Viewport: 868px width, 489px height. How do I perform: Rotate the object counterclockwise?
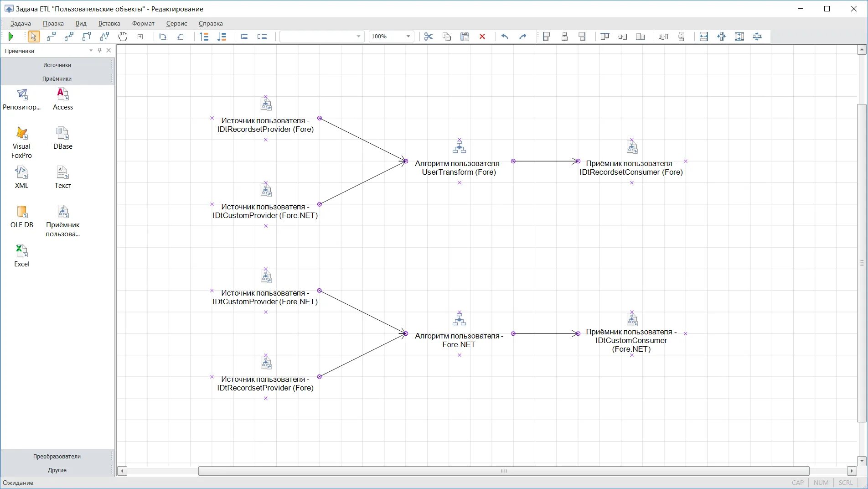click(x=181, y=36)
